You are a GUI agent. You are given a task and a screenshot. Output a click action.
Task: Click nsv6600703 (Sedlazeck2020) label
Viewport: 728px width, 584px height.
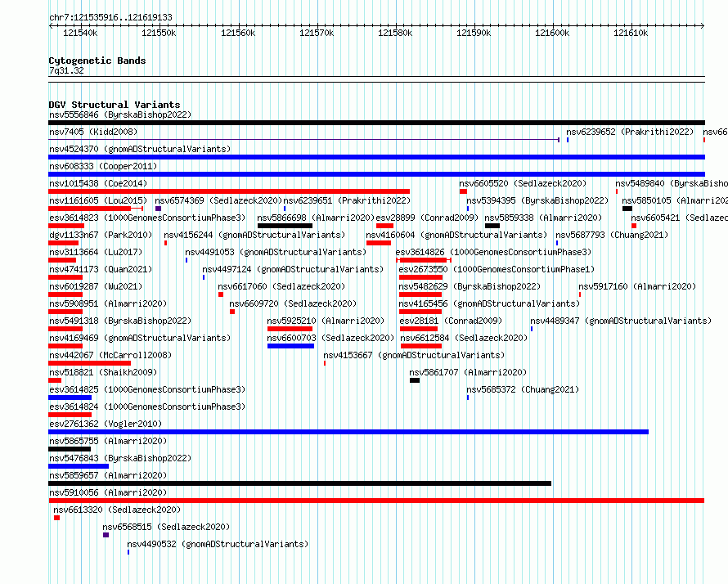(x=330, y=338)
